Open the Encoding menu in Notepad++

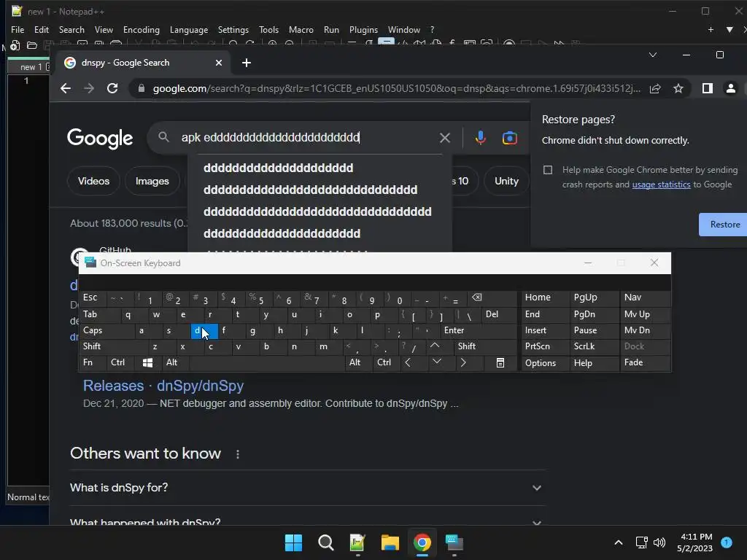click(x=142, y=29)
